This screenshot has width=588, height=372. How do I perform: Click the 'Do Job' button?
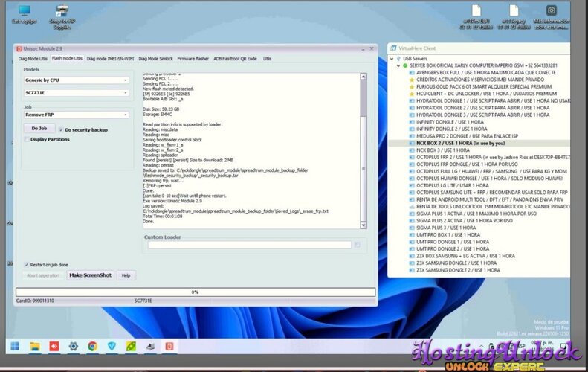[39, 129]
